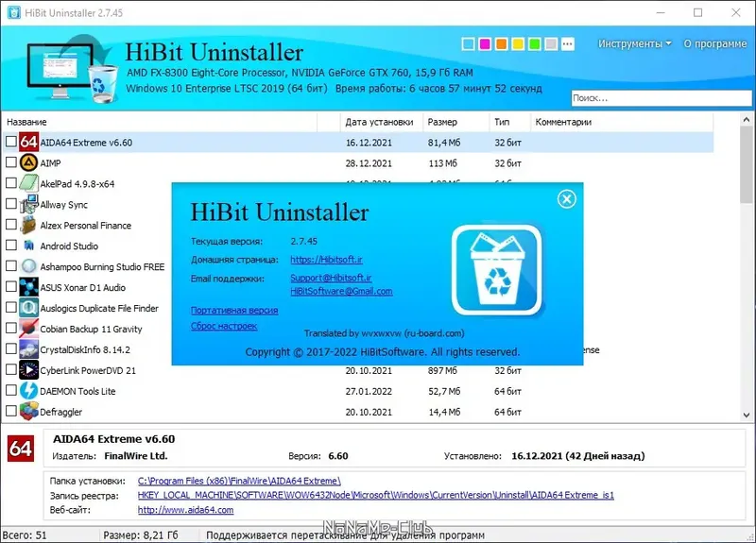Image resolution: width=756 pixels, height=543 pixels.
Task: Click the Android Studio icon
Action: click(28, 246)
